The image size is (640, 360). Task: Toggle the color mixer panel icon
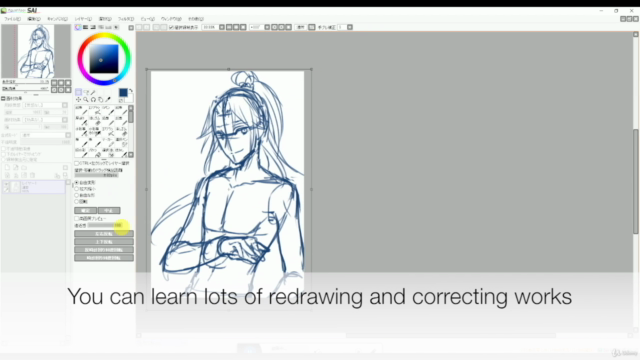pos(101,27)
